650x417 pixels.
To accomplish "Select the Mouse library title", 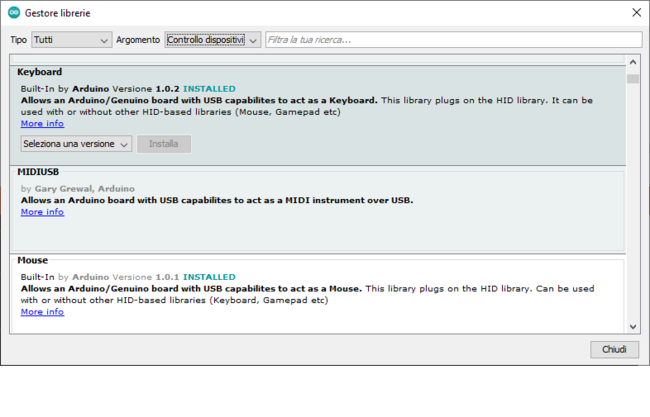I will pyautogui.click(x=33, y=260).
